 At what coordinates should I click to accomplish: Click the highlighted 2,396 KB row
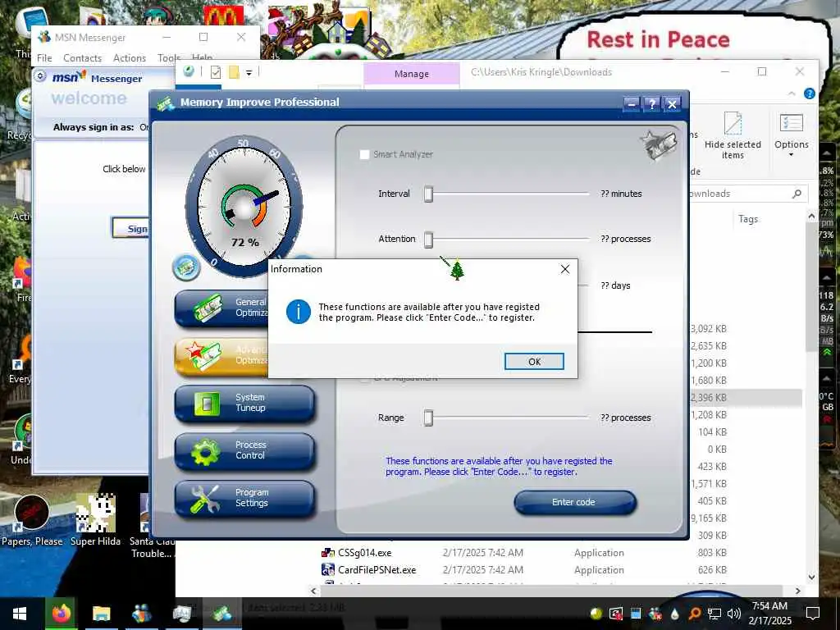tap(746, 398)
